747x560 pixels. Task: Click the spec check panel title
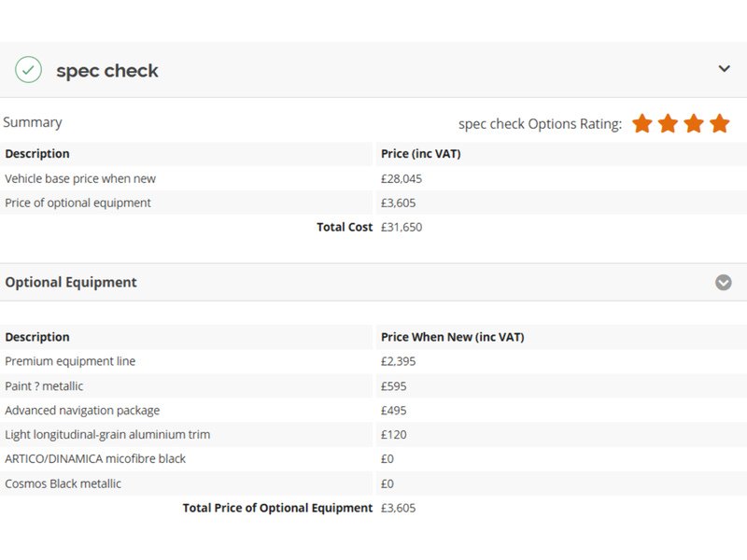click(107, 71)
